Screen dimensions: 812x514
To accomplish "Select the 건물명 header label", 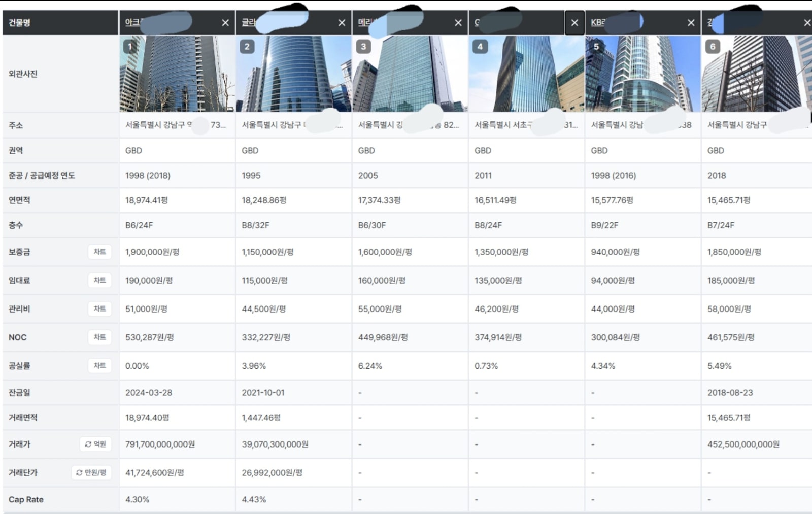I will click(x=19, y=22).
